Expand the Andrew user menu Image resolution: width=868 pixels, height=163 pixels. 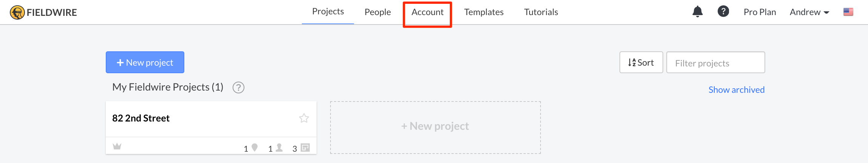point(809,12)
